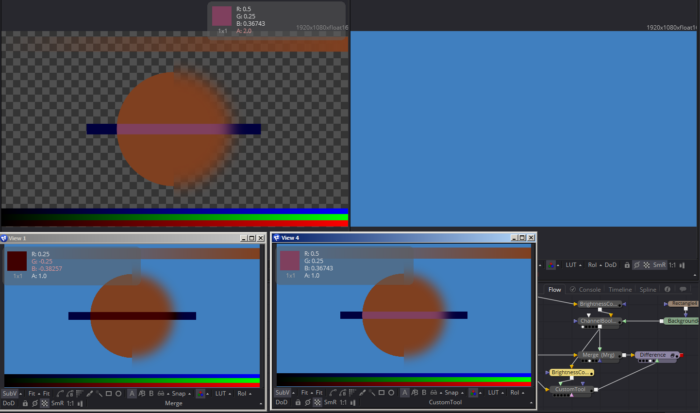Click the Fit button in View 4 toolbar
The height and width of the screenshot is (413, 700).
click(298, 394)
